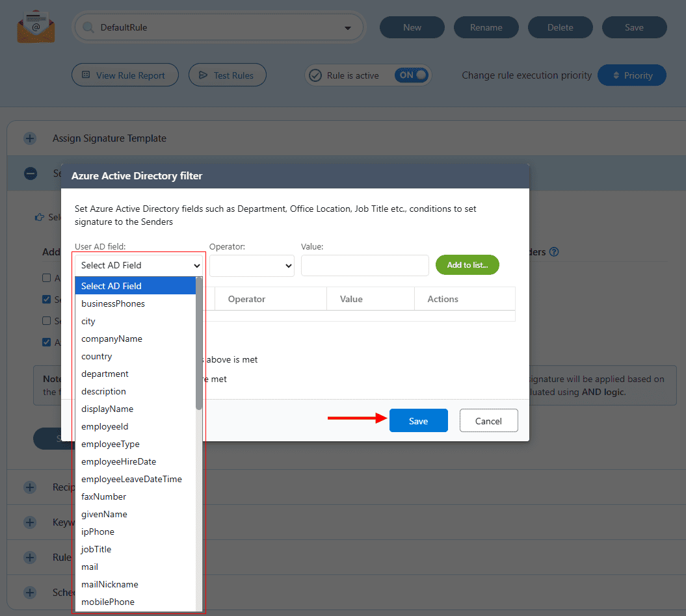686x616 pixels.
Task: Open the View Rule Report button
Action: [x=124, y=75]
